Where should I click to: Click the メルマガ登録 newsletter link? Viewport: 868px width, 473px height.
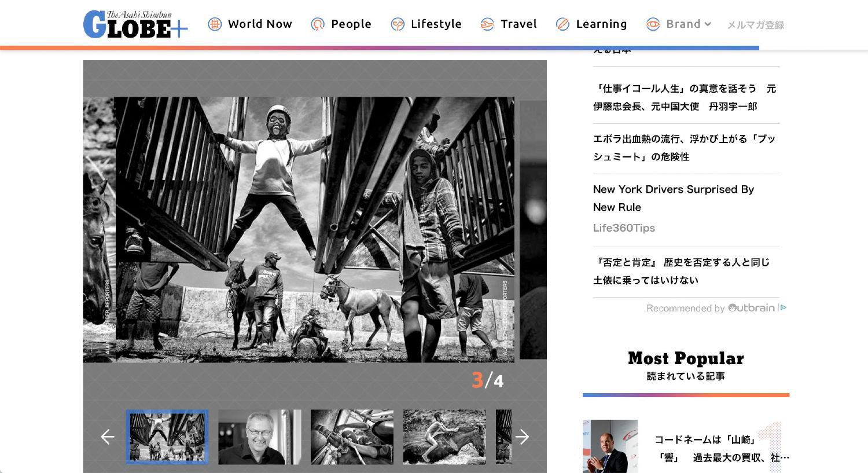[755, 25]
